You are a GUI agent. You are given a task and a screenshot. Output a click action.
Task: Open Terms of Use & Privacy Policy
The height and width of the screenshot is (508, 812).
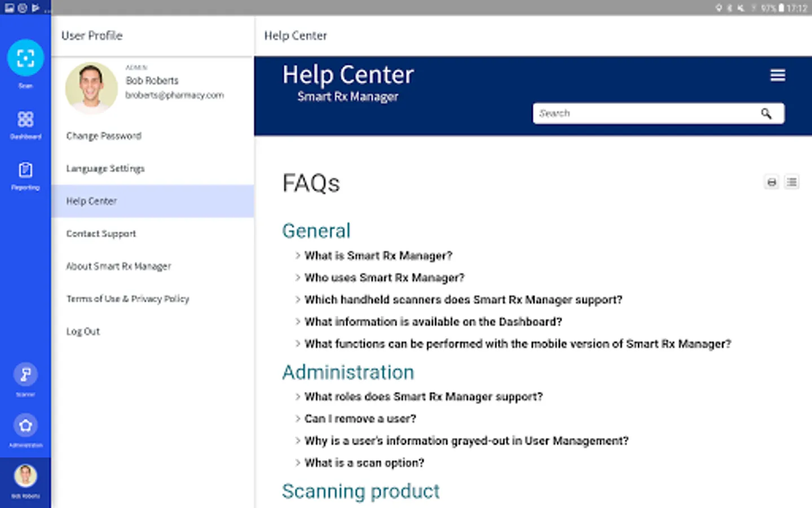pyautogui.click(x=152, y=299)
